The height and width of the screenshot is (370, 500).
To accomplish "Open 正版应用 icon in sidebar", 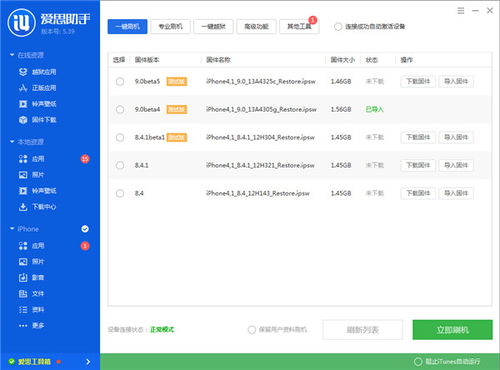I will tap(23, 88).
